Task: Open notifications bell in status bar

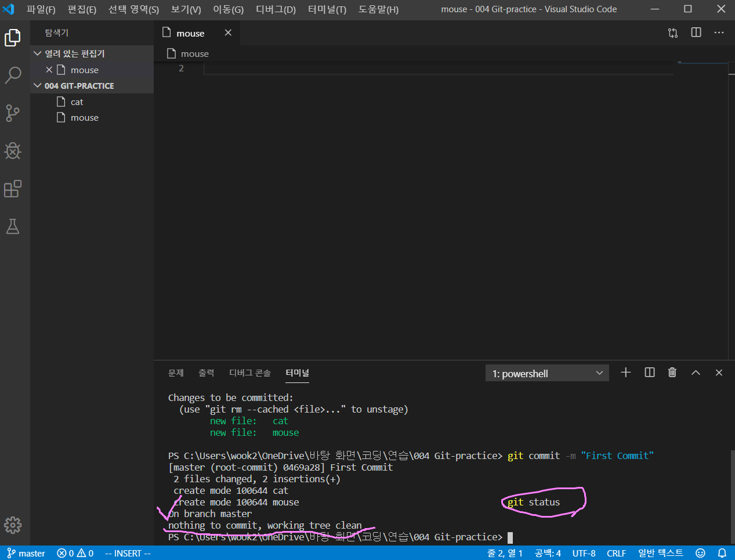Action: coord(722,553)
